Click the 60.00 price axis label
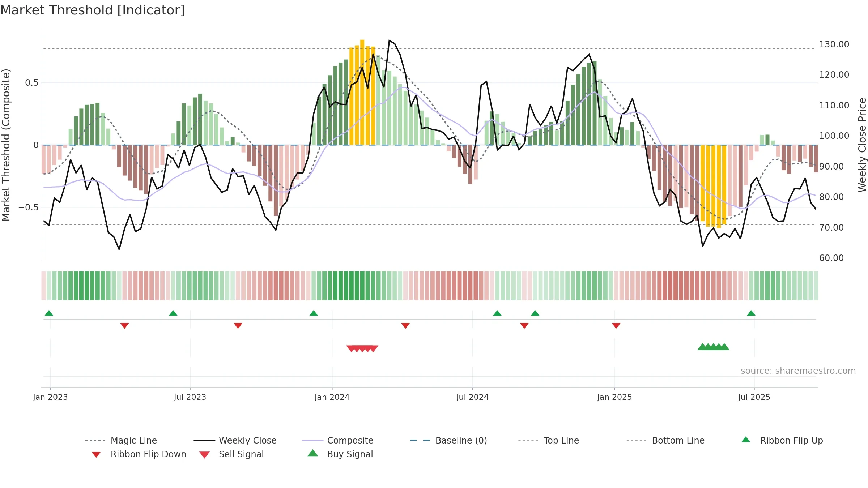The image size is (868, 488). (831, 258)
